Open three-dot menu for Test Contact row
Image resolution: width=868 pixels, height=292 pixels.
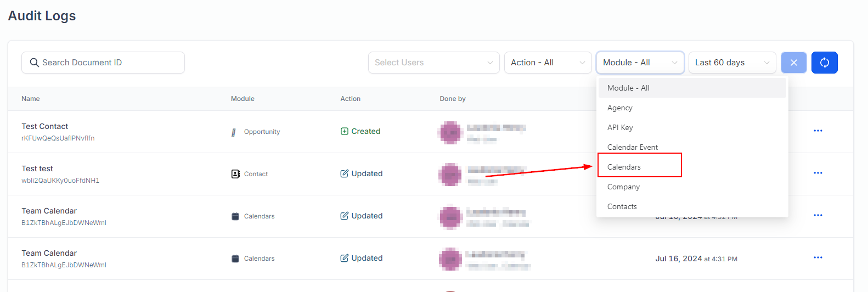coord(818,131)
